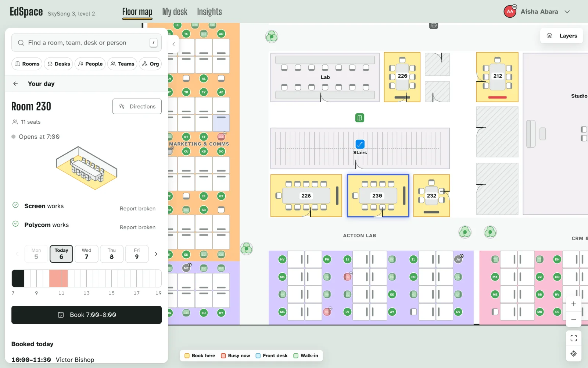Select the blue Stairs marker
This screenshot has width=588, height=368.
360,144
